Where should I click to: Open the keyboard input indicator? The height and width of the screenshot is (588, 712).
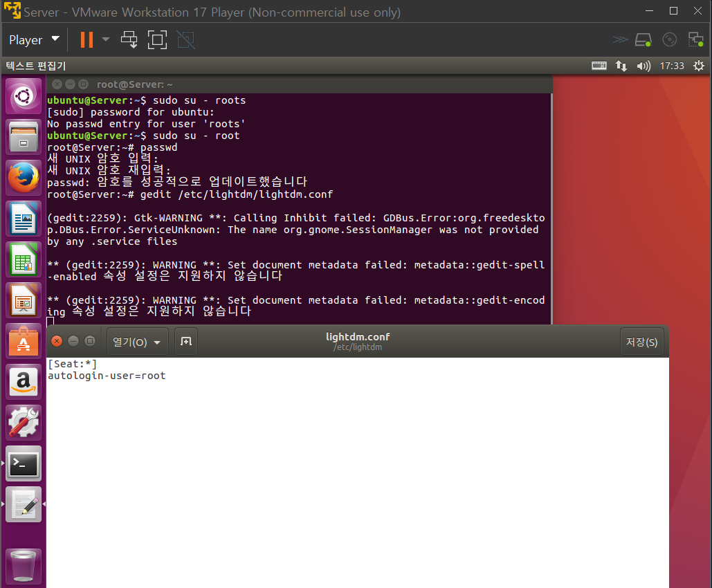[x=599, y=66]
